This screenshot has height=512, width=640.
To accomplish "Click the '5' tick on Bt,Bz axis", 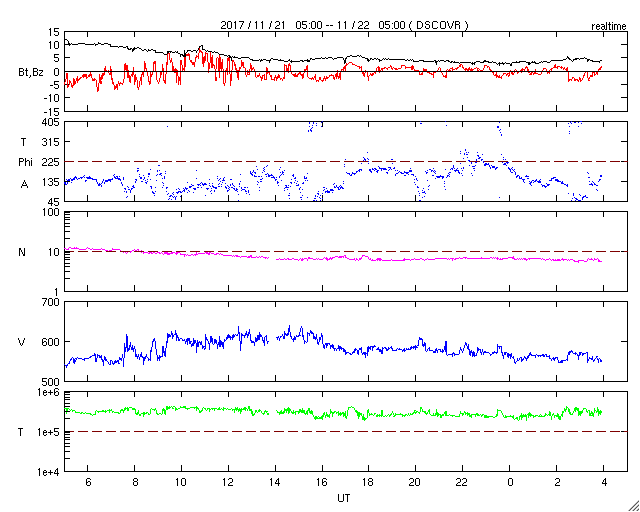I will pyautogui.click(x=56, y=58).
